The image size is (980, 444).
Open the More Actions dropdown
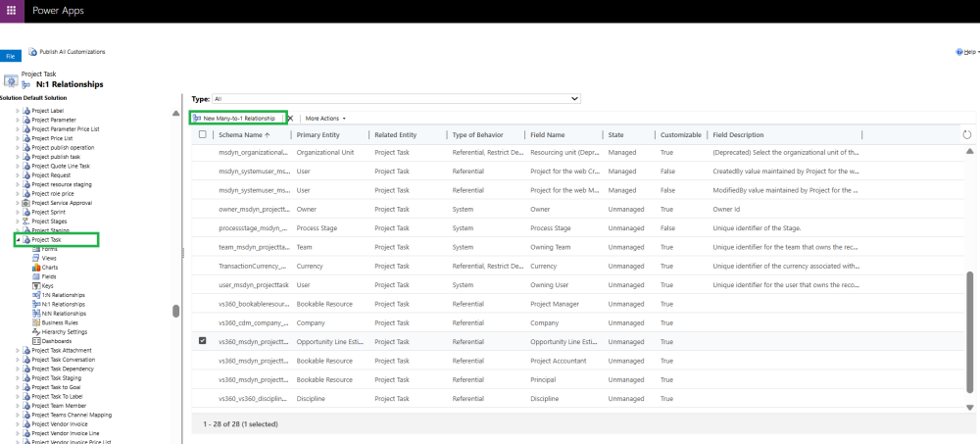(325, 118)
